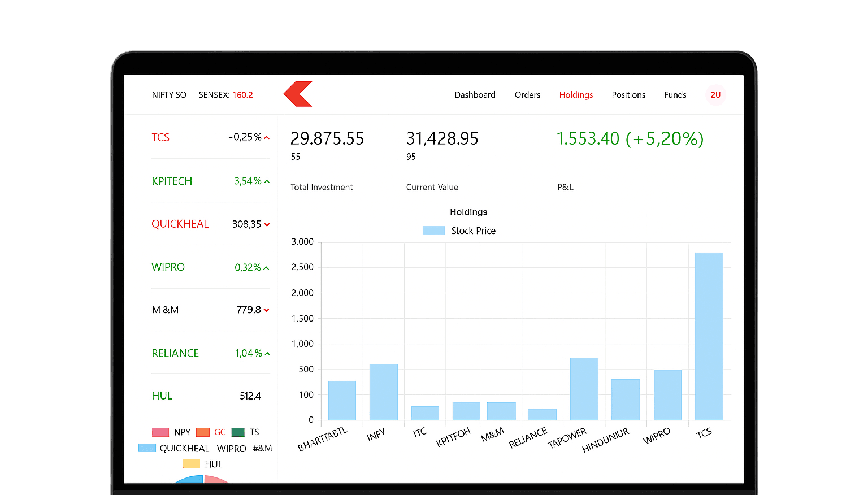Select KPITECH in the watchlist

pos(172,181)
